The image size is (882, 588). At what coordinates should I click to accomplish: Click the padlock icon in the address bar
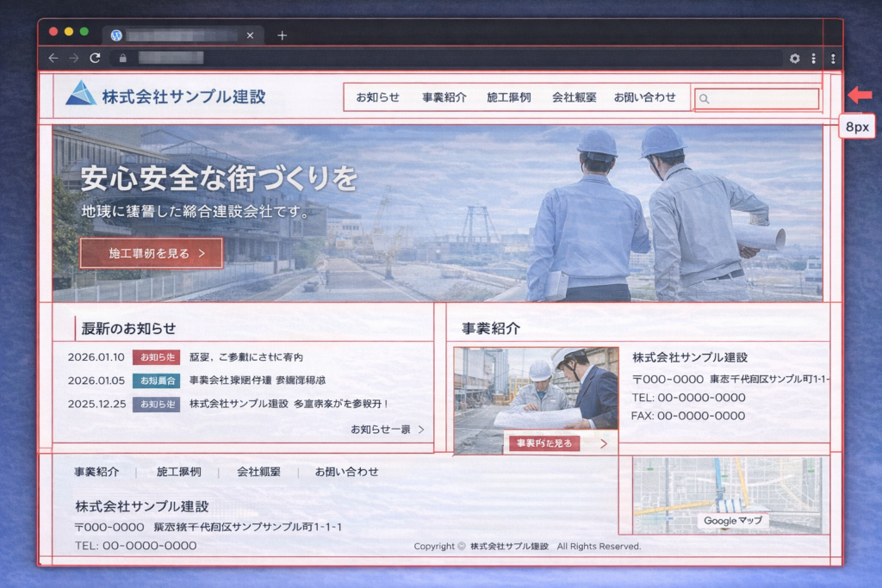point(123,59)
